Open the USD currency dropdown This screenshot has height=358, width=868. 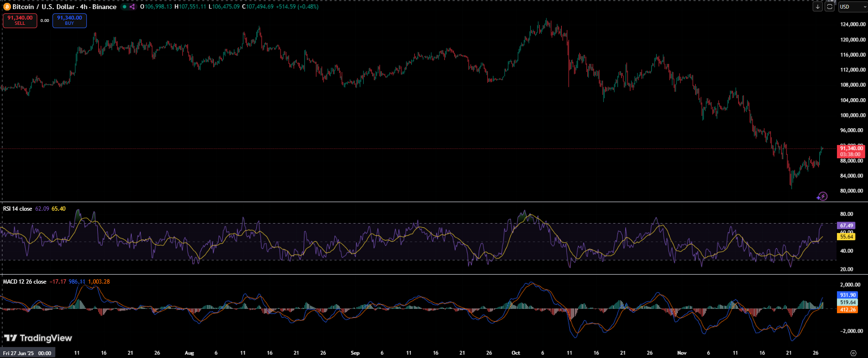(852, 7)
